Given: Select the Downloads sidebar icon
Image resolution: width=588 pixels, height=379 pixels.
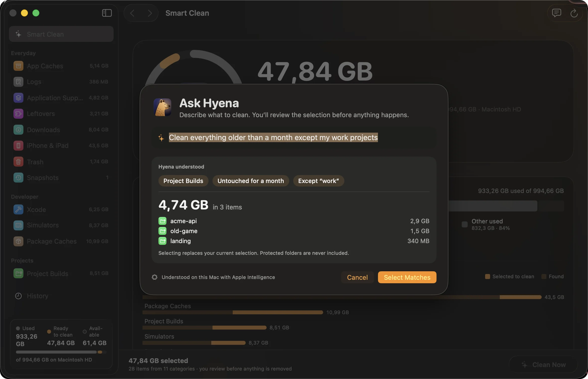Looking at the screenshot, I should 18,130.
